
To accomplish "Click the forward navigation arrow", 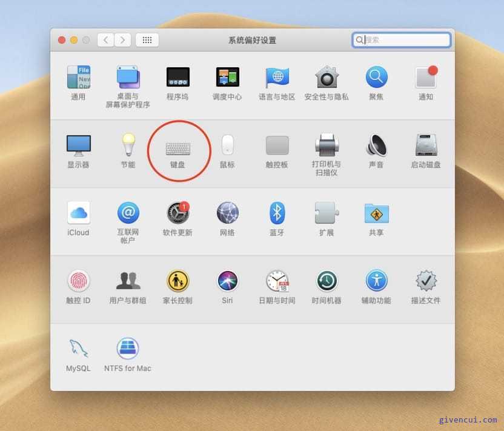I will [122, 40].
